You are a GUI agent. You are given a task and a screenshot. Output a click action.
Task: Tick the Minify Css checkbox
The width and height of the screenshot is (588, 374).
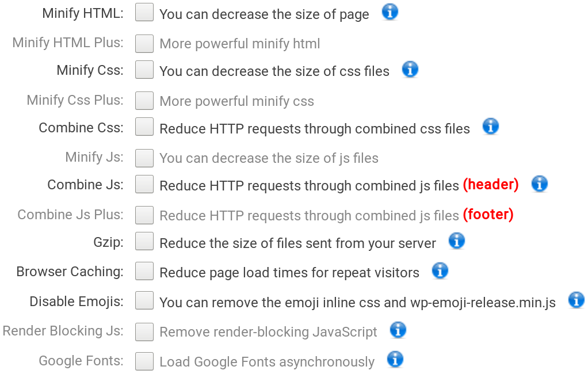[x=144, y=70]
